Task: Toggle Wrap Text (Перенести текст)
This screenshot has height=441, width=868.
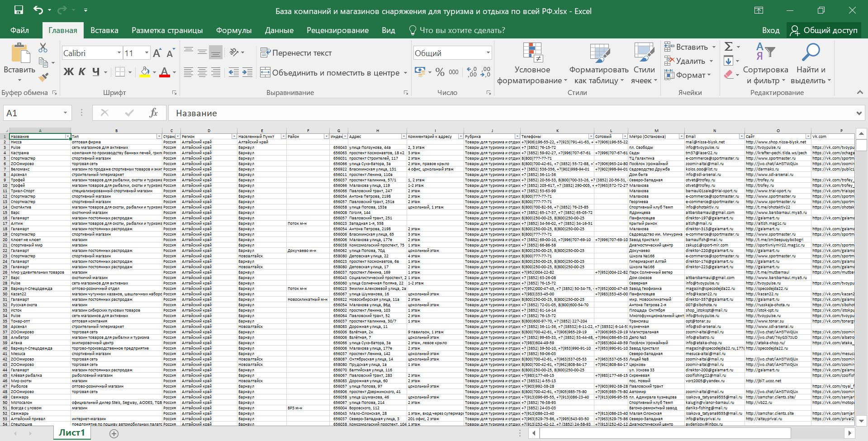Action: [x=296, y=53]
